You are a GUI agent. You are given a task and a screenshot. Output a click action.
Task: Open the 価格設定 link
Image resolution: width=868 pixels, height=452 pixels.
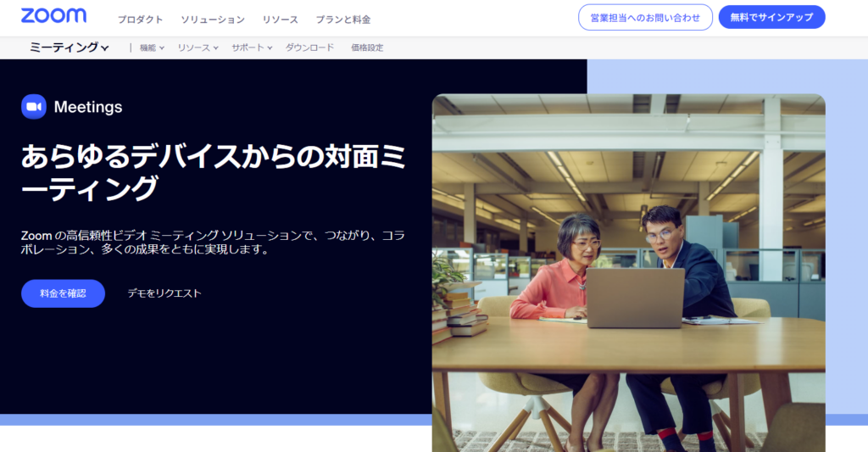(367, 48)
